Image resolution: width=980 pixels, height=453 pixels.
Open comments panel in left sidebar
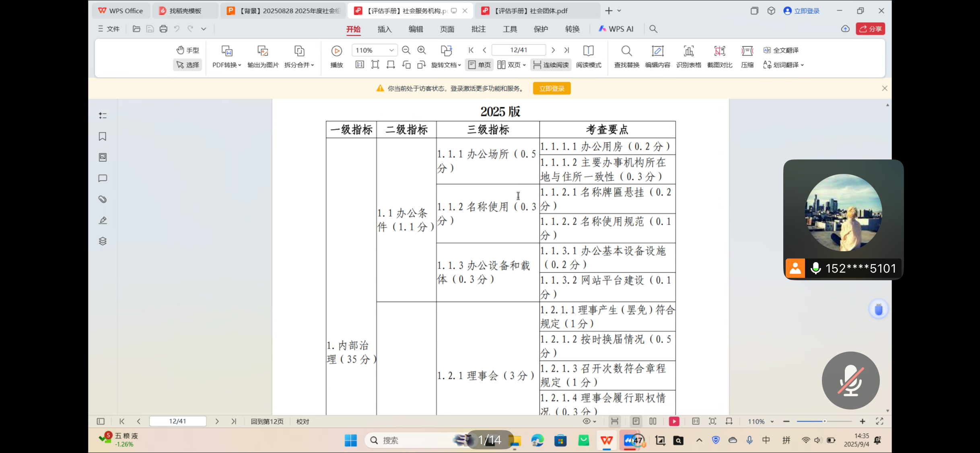click(x=103, y=178)
